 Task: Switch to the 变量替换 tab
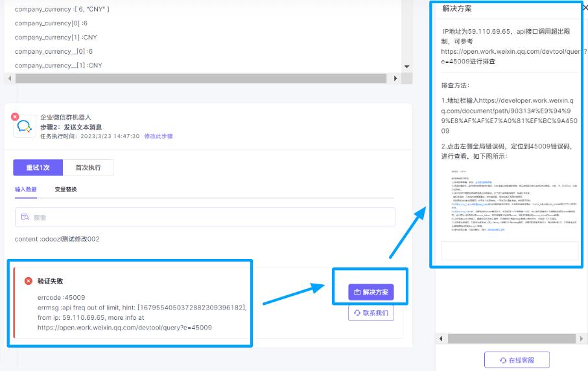[65, 189]
